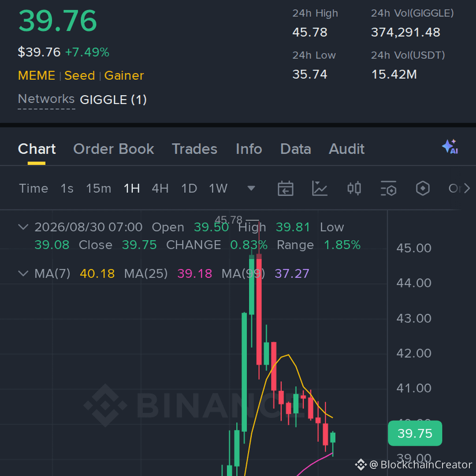This screenshot has width=476, height=476.
Task: Click the MA(99) value 37.27
Action: click(x=292, y=274)
